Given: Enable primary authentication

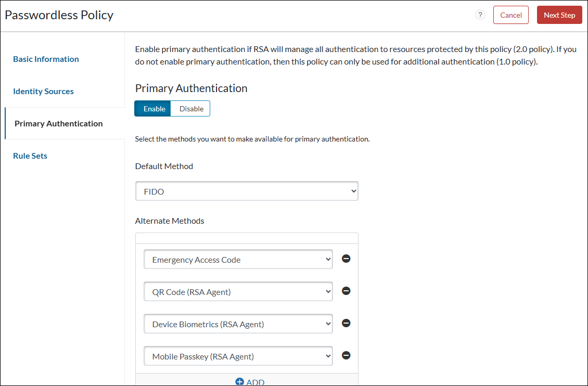Looking at the screenshot, I should [154, 109].
